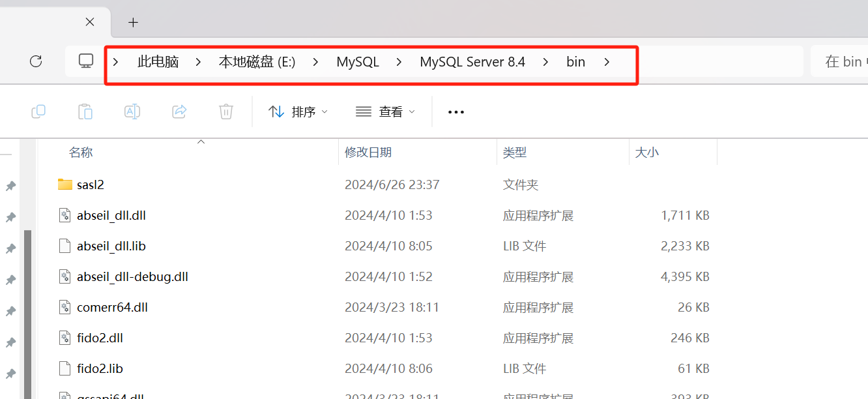This screenshot has height=399, width=868.
Task: Expand chevron after 此电脑 in breadcrumb
Action: coord(199,62)
